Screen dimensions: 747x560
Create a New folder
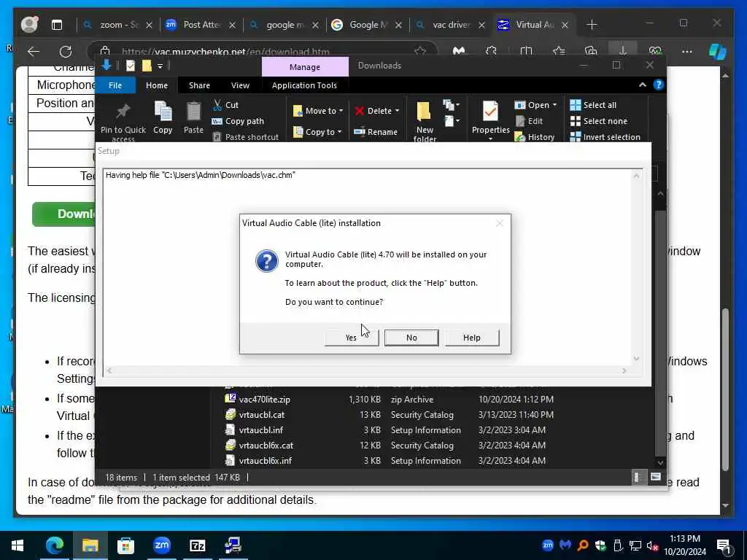click(x=424, y=122)
